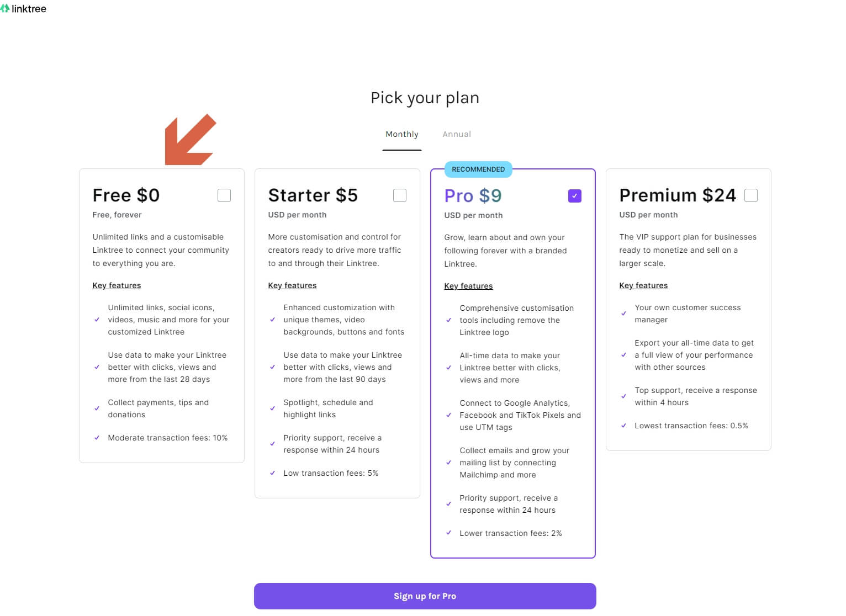846x616 pixels.
Task: Check the Premium $24 plan checkbox
Action: (751, 195)
